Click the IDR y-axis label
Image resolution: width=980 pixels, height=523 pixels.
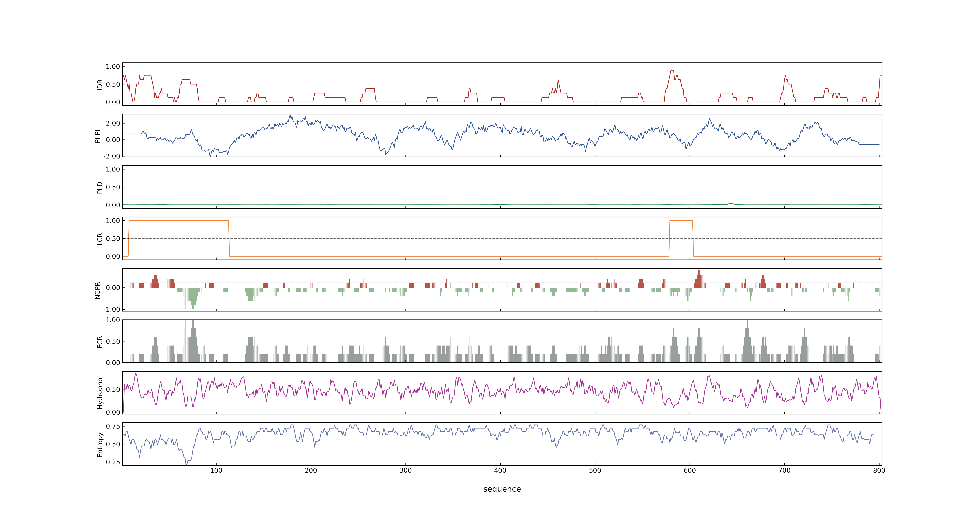pos(100,85)
